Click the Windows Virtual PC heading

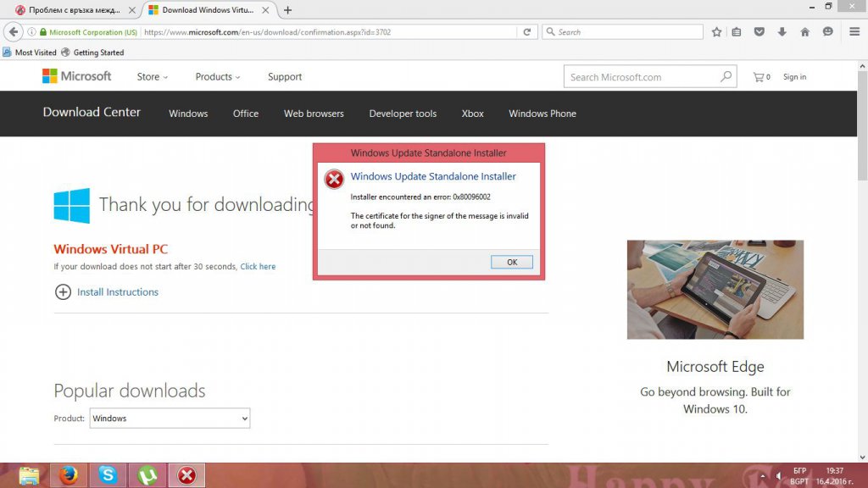[111, 249]
